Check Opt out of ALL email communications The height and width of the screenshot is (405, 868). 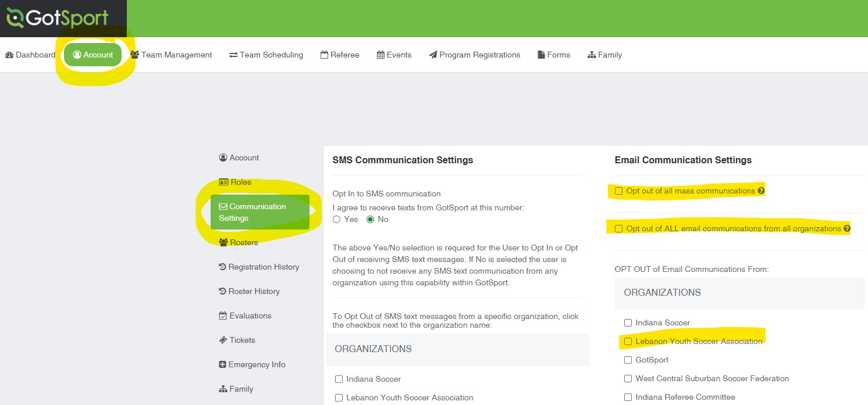coord(619,228)
